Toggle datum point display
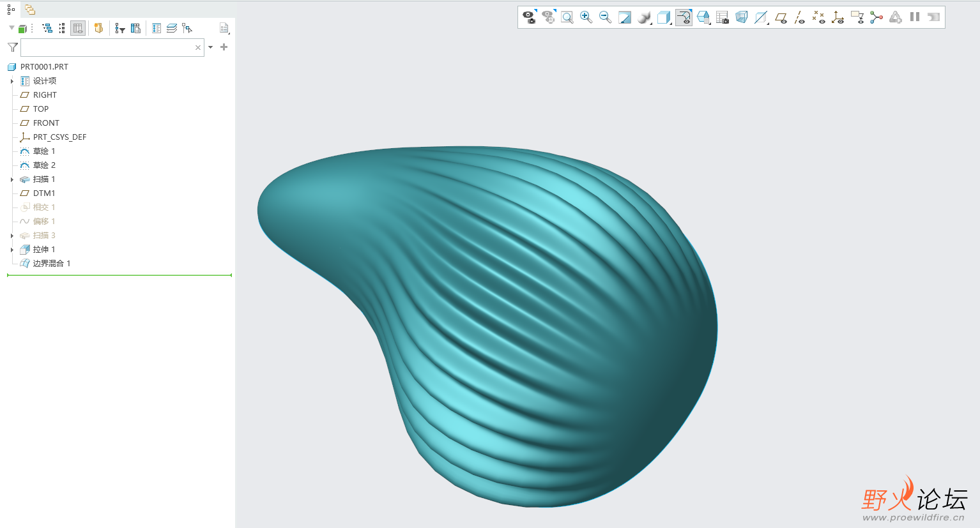 point(819,17)
